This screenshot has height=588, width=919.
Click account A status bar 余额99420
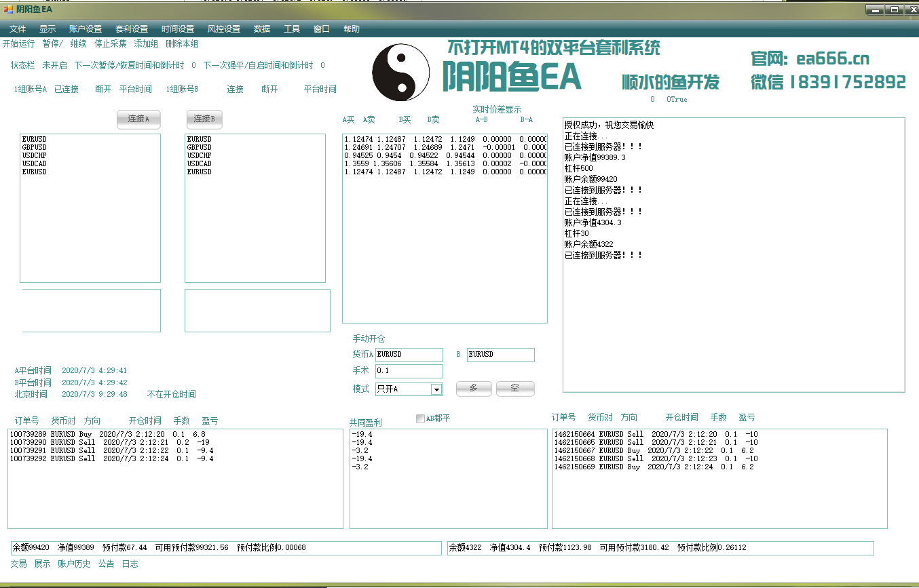(x=226, y=548)
